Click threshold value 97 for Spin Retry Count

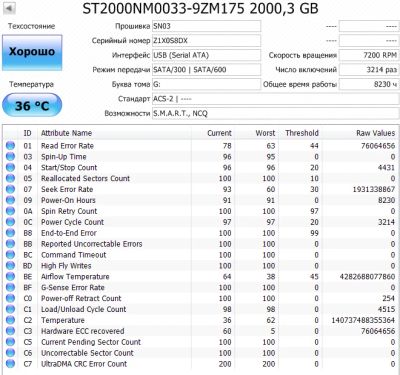click(314, 211)
